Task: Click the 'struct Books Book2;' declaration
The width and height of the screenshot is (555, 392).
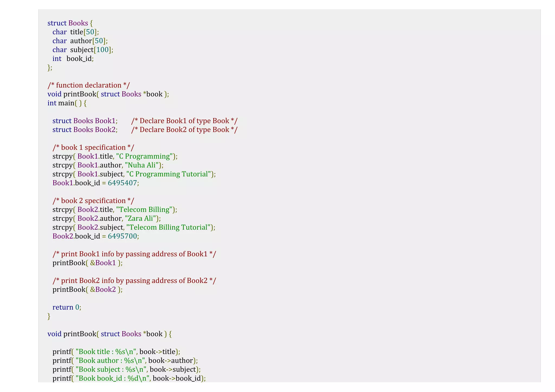Action: pyautogui.click(x=85, y=130)
